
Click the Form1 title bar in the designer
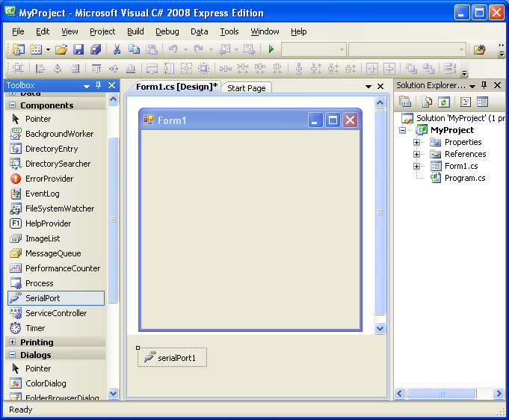coord(250,120)
